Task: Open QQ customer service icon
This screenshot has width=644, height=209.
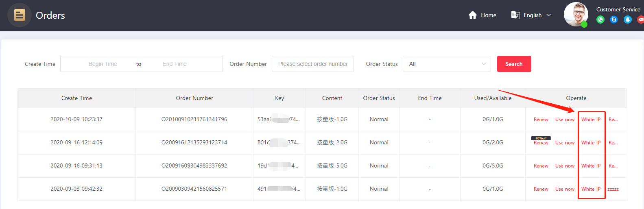Action: tap(628, 20)
